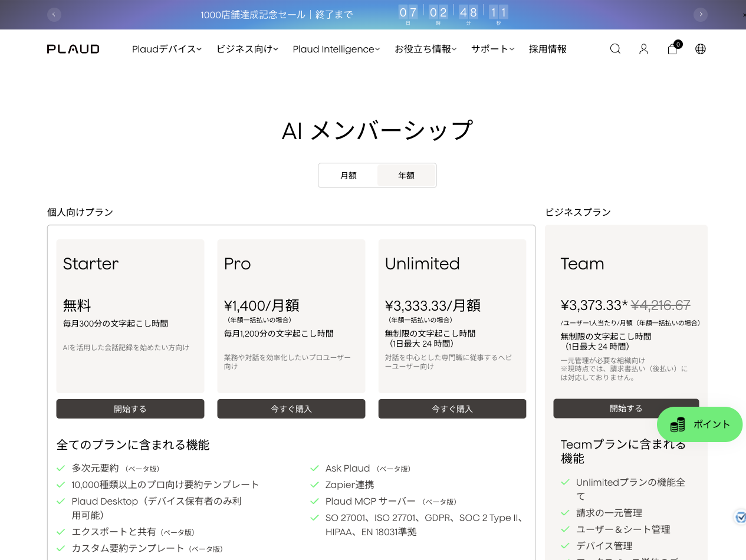Open the search icon in header
The height and width of the screenshot is (560, 746).
click(615, 49)
